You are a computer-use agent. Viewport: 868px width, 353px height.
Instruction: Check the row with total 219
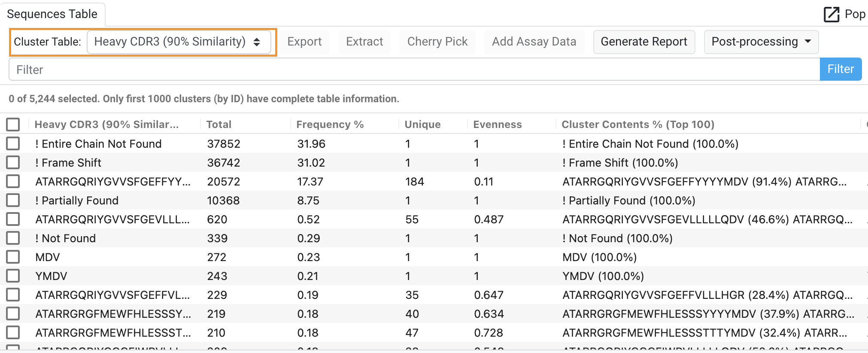(13, 313)
